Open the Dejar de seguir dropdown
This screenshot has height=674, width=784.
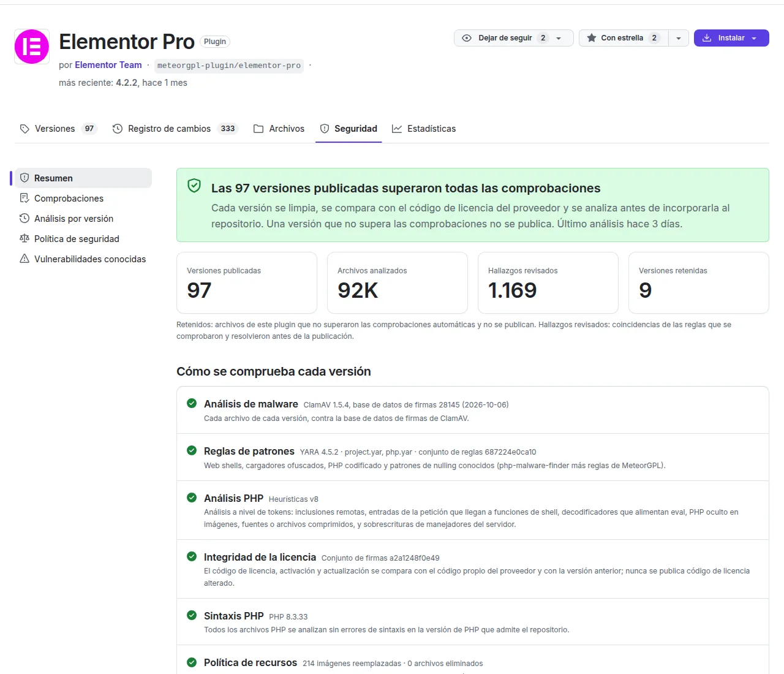(513, 38)
